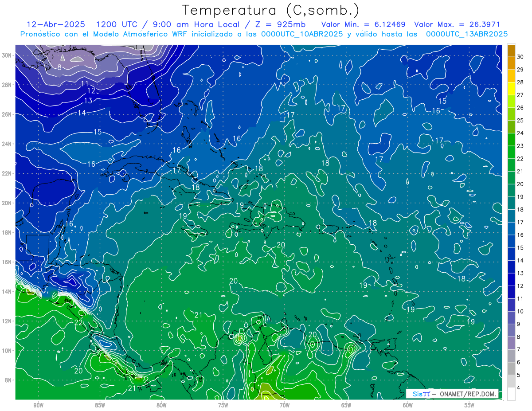The width and height of the screenshot is (532, 411).
Task: Click the "12N" latitude axis label
Action: pyautogui.click(x=7, y=321)
